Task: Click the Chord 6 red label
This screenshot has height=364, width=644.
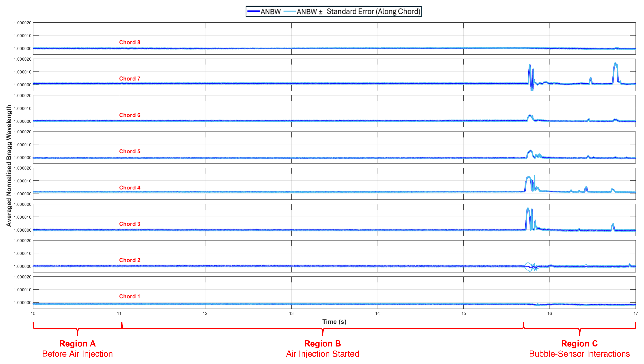Action: click(129, 115)
